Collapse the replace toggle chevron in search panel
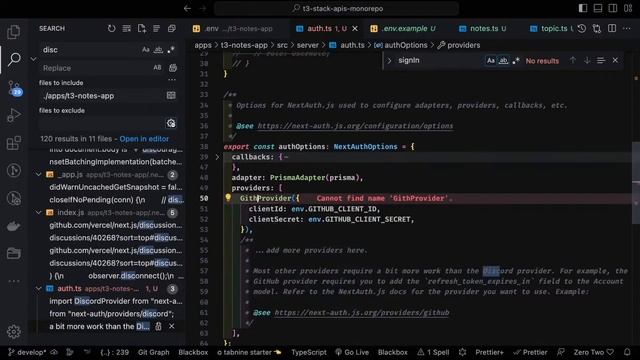Viewport: 640px width, 360px height. tap(33, 59)
